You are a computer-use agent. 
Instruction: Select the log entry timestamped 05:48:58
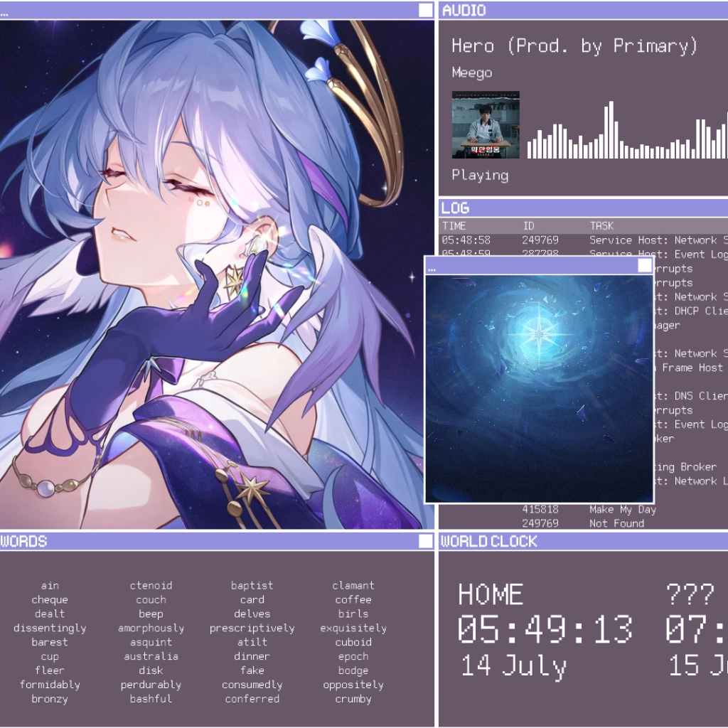[584, 240]
